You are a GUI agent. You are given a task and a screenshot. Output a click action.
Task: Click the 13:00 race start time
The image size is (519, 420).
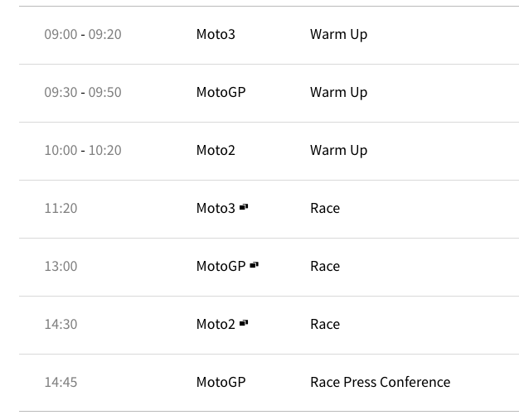tap(61, 266)
